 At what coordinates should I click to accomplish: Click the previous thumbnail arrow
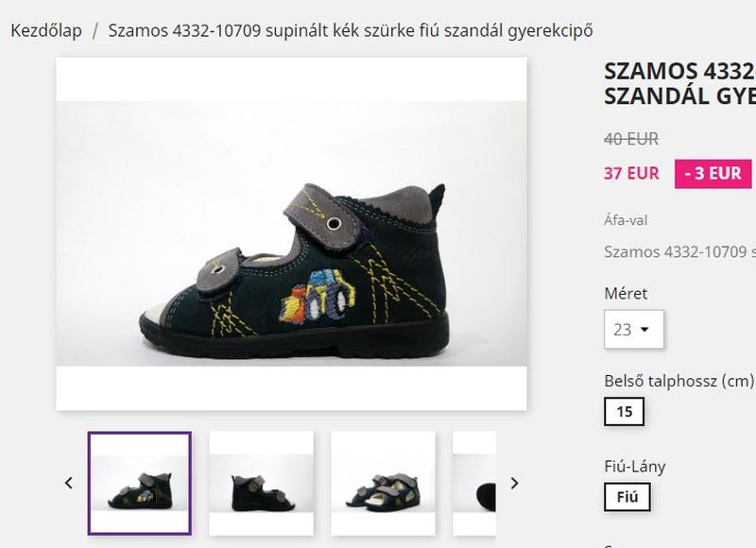click(68, 483)
